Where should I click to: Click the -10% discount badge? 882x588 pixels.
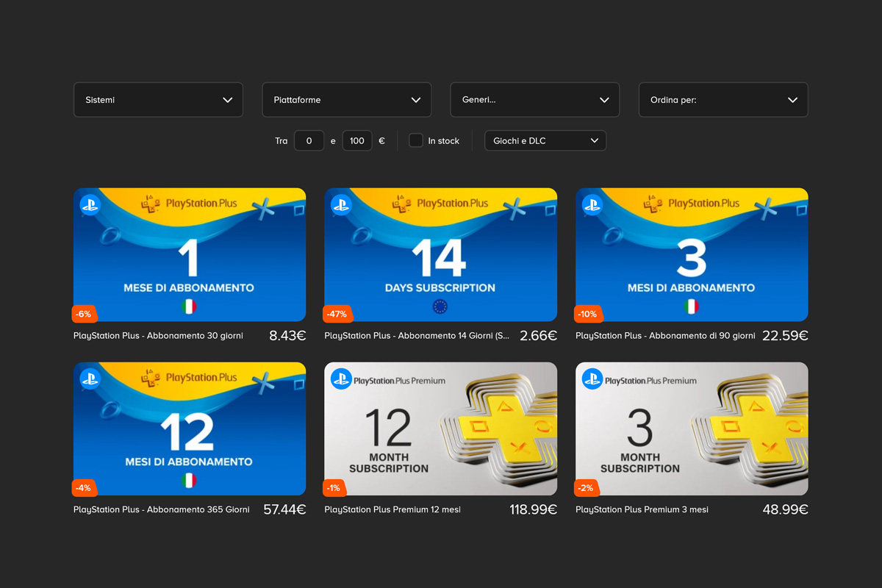588,314
